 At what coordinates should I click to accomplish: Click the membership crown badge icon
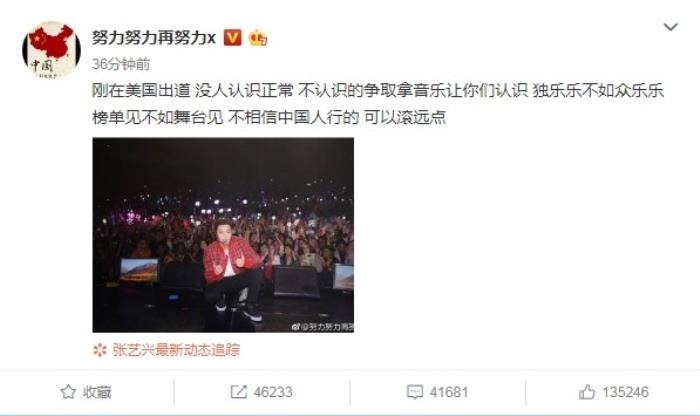[x=258, y=38]
